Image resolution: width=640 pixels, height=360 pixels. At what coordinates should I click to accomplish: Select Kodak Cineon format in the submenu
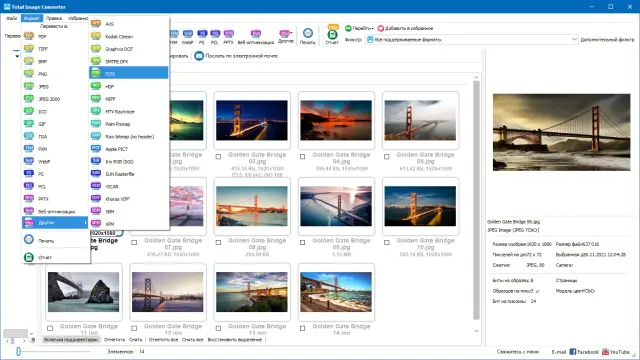[129, 37]
